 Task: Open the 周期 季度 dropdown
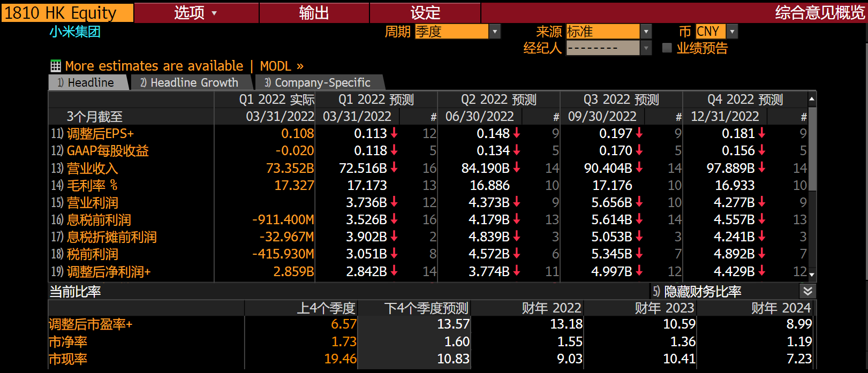click(x=495, y=32)
